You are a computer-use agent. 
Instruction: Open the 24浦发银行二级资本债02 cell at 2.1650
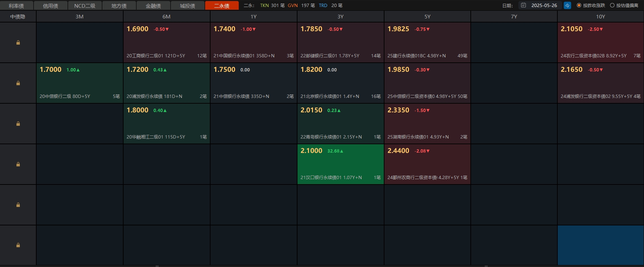point(601,83)
